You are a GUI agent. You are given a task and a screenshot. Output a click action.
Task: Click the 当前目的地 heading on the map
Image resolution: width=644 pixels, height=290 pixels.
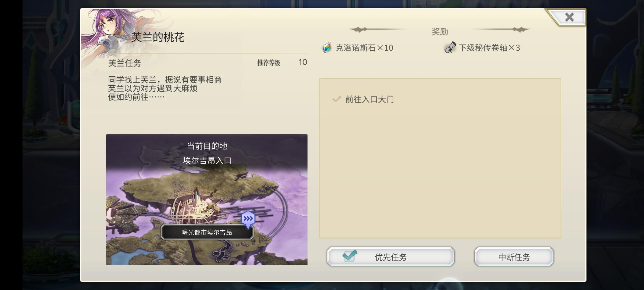coord(207,146)
